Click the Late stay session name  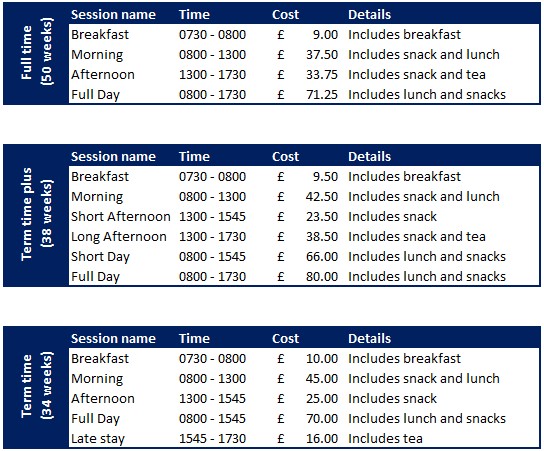click(x=98, y=439)
